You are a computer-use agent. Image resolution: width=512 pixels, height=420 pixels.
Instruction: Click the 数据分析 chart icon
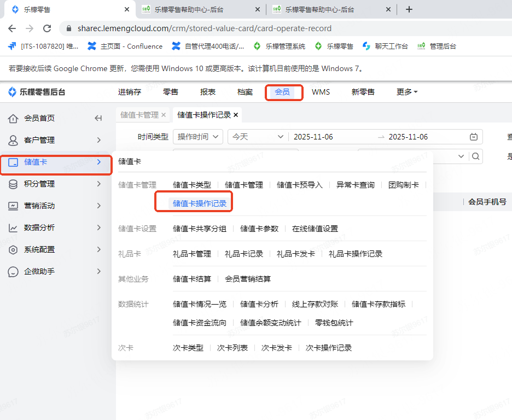coord(13,228)
